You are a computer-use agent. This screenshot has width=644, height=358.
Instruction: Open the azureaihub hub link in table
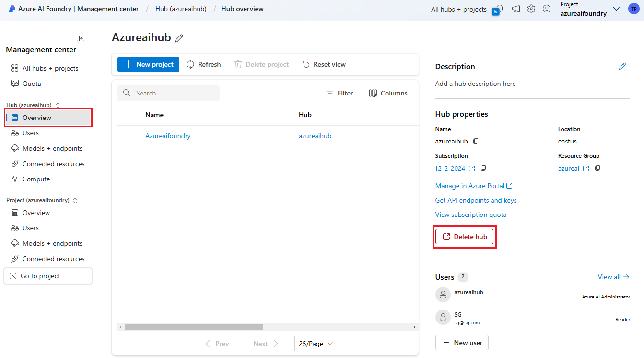(315, 136)
